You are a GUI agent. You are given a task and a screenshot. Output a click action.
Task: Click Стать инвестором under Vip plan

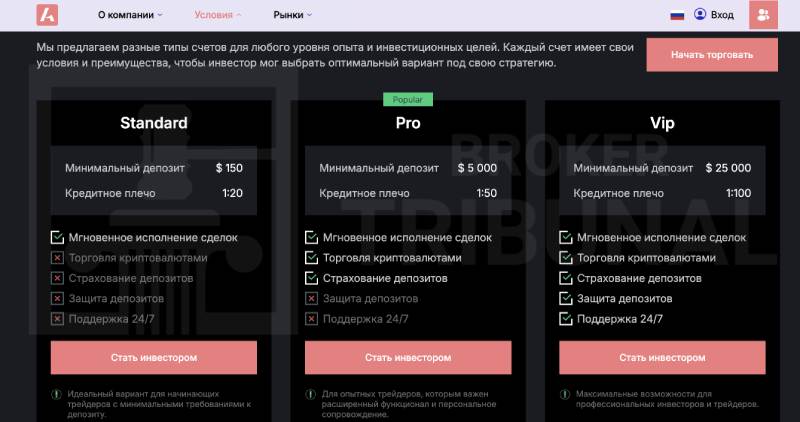(662, 357)
